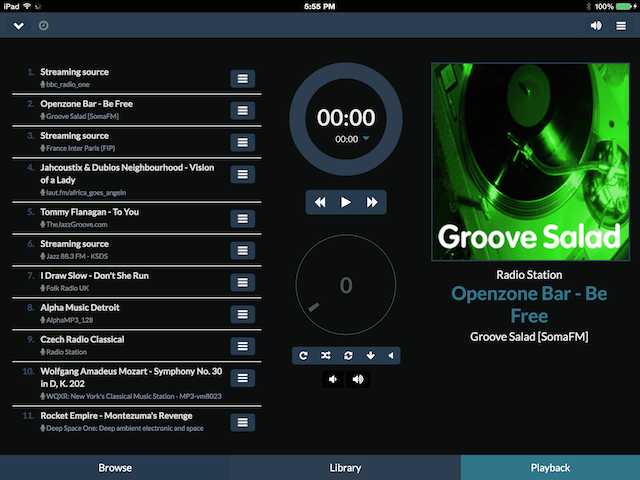Open volume speaker icon in top bar
Screen dimensions: 640x480
[596, 26]
